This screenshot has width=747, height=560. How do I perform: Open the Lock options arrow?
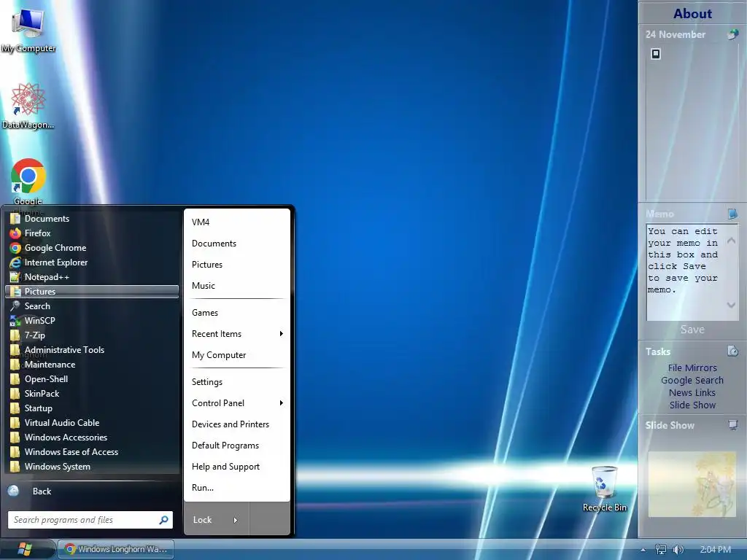click(x=236, y=520)
